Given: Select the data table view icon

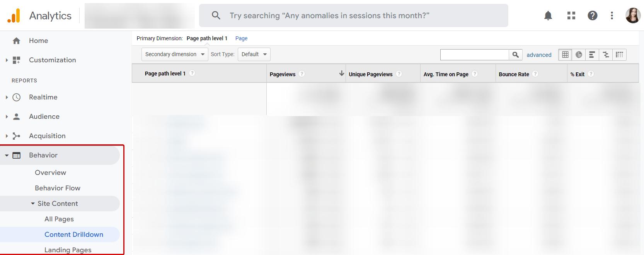Looking at the screenshot, I should click(565, 55).
